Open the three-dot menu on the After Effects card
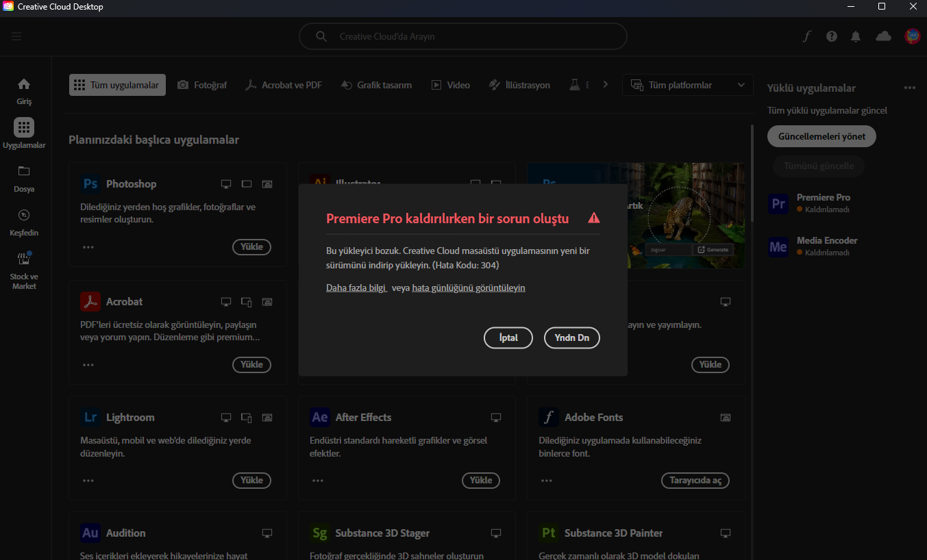The width and height of the screenshot is (927, 560). click(317, 481)
